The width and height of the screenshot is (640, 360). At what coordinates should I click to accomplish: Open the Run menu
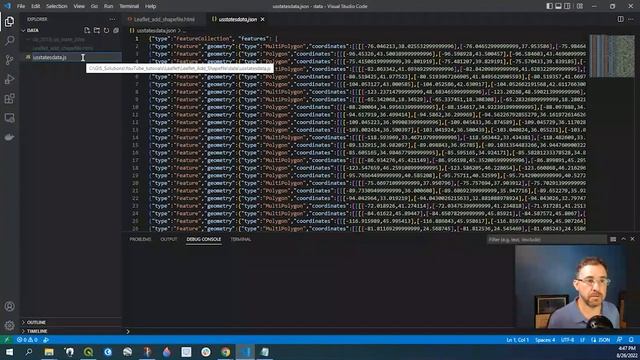[x=108, y=6]
